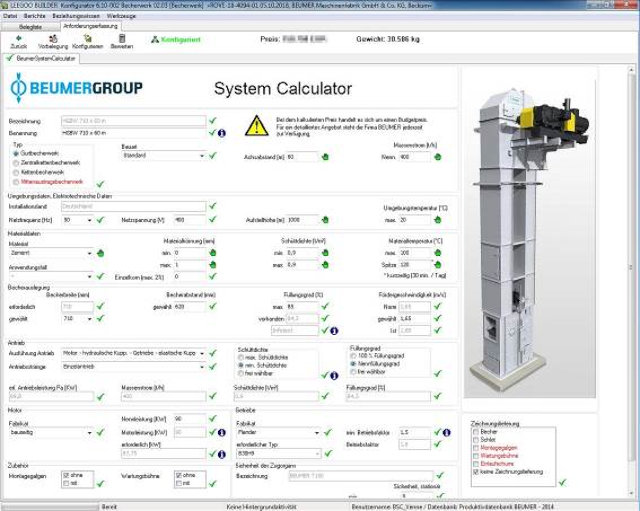640x511 pixels.
Task: Click the 'Gewicht: 30.586 kg' readout
Action: coord(388,39)
